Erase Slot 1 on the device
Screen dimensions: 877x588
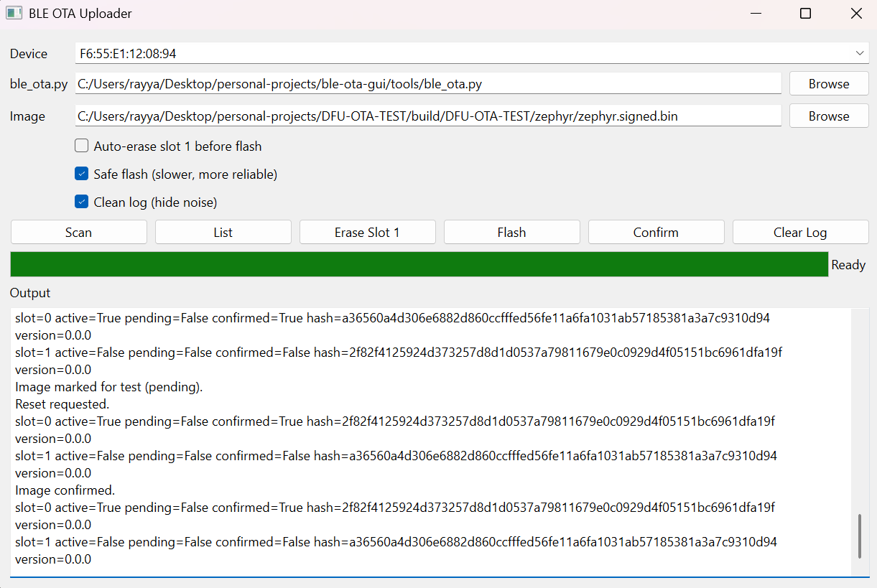click(367, 231)
